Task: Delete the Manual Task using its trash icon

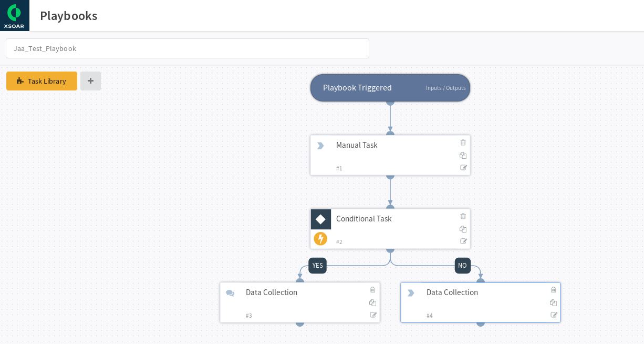Action: click(x=463, y=143)
